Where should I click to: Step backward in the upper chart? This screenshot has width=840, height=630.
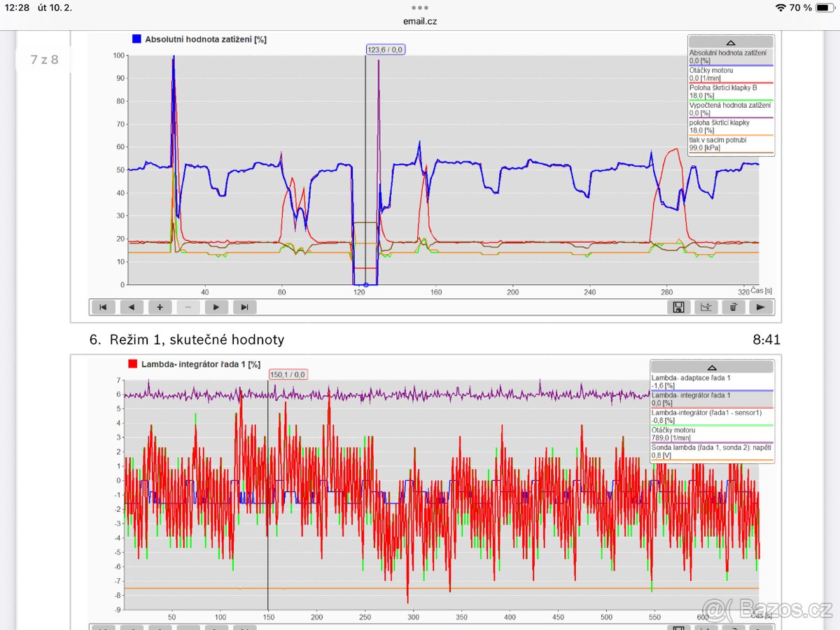click(131, 307)
